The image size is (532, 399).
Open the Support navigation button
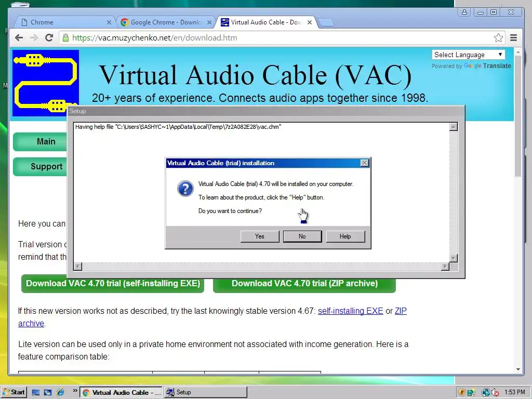click(40, 167)
